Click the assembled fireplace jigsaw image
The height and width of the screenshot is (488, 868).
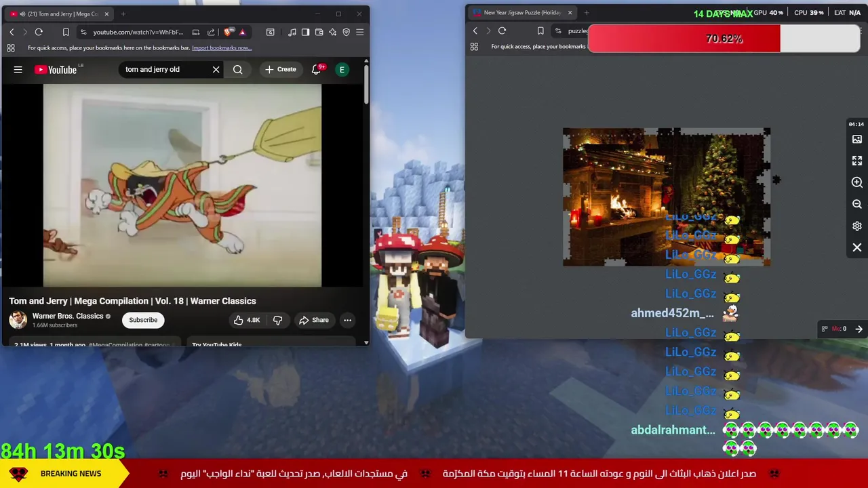(666, 197)
